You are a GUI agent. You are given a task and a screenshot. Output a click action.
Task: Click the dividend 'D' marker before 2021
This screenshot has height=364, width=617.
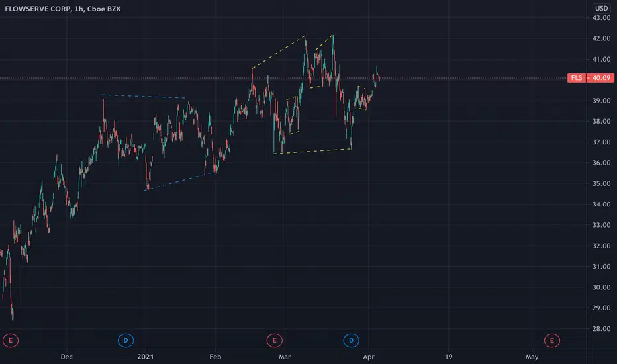tap(126, 340)
